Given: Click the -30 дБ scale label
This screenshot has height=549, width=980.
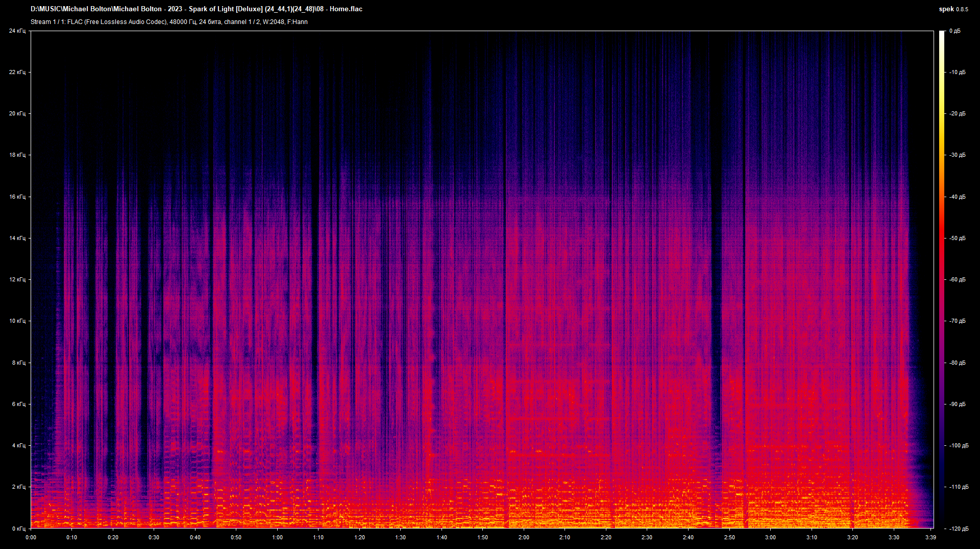Looking at the screenshot, I should 958,155.
